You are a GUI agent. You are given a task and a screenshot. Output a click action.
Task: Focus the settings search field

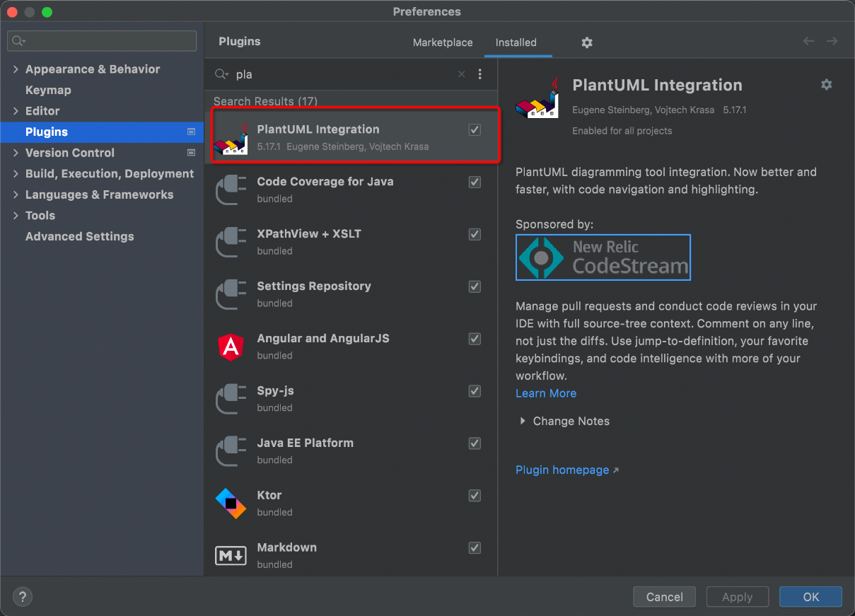102,41
